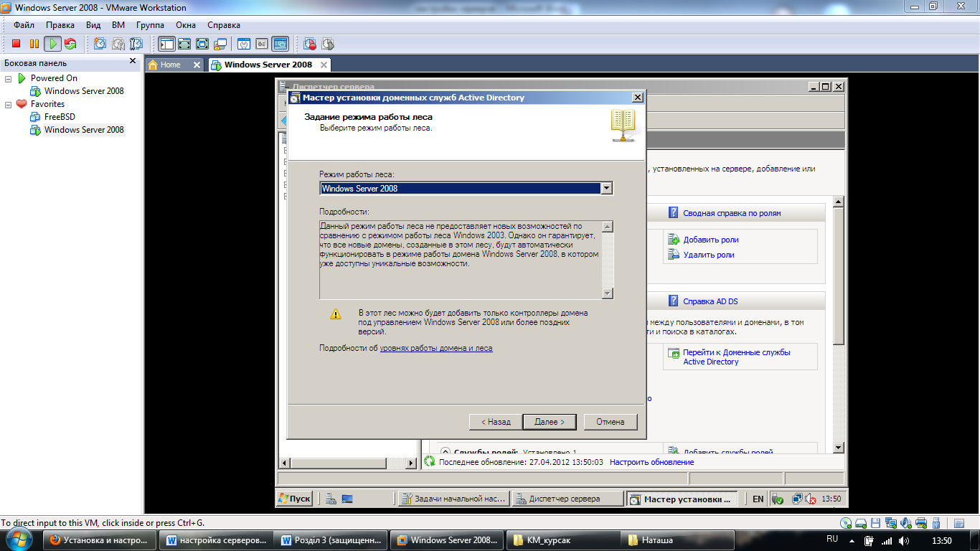980x551 pixels.
Task: Click the guest muted volume tray icon
Action: (811, 499)
